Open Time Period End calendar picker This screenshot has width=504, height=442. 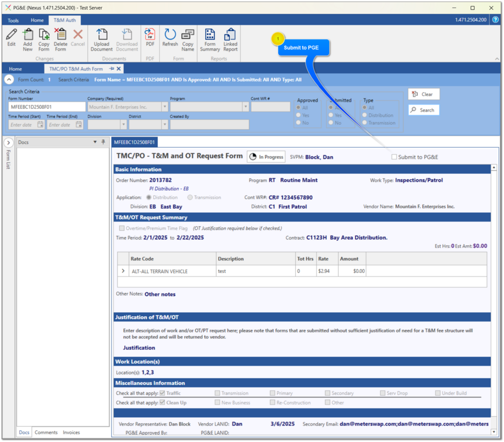tap(79, 125)
